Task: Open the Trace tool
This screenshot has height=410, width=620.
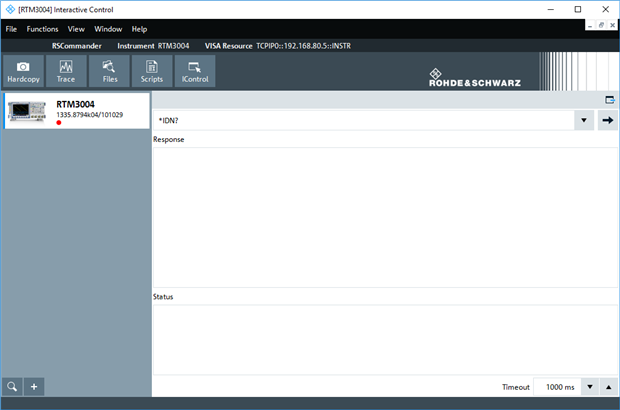Action: pyautogui.click(x=66, y=71)
